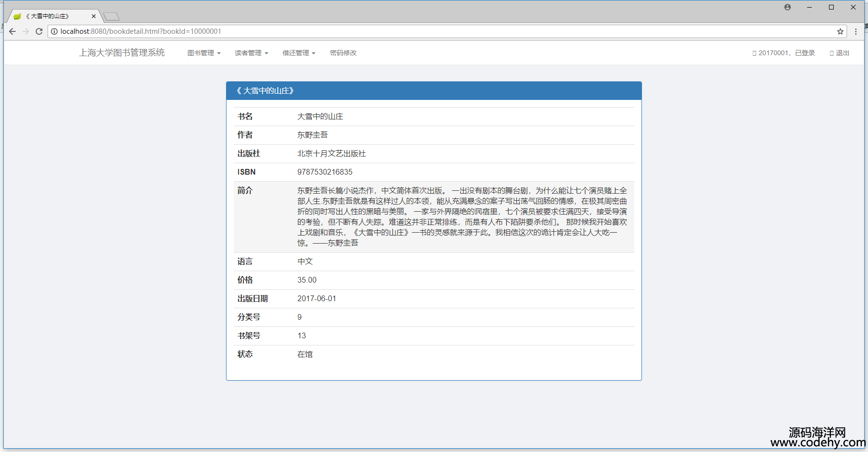Expand the 图书管理 dropdown menu
This screenshot has width=868, height=452.
coord(204,53)
